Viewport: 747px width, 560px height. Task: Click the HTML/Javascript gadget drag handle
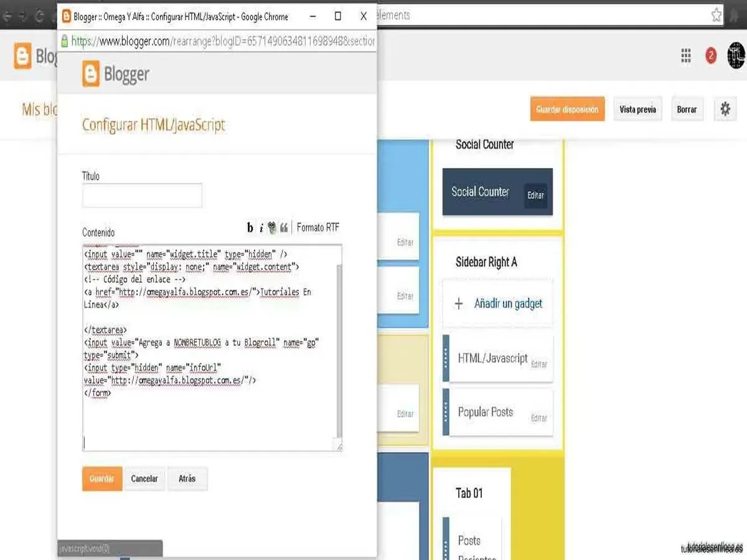pos(446,358)
